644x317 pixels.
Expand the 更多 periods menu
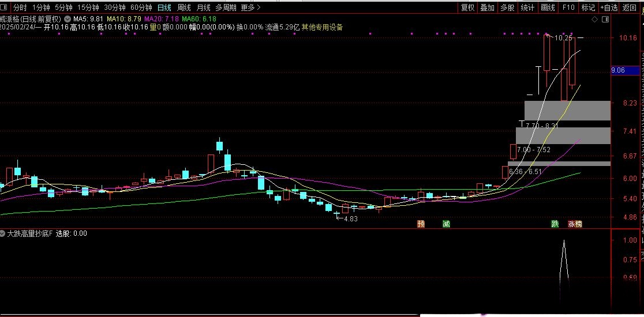coord(250,7)
